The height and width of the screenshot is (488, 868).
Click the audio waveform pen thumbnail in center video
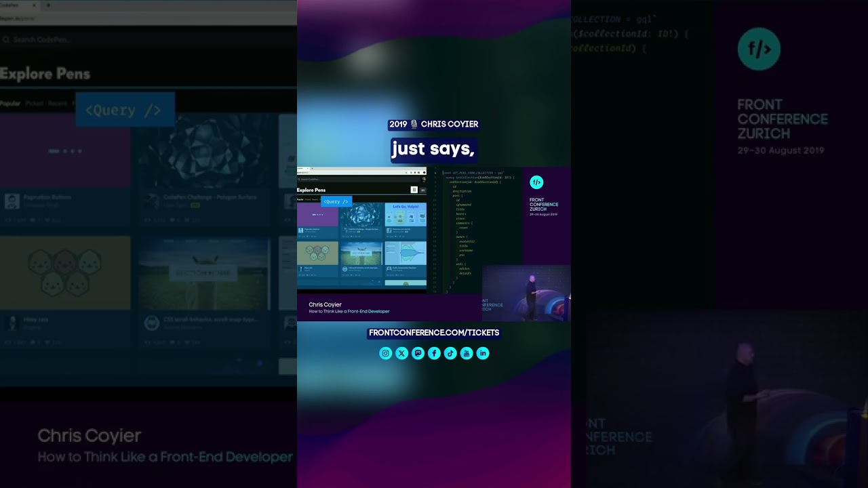pos(406,253)
